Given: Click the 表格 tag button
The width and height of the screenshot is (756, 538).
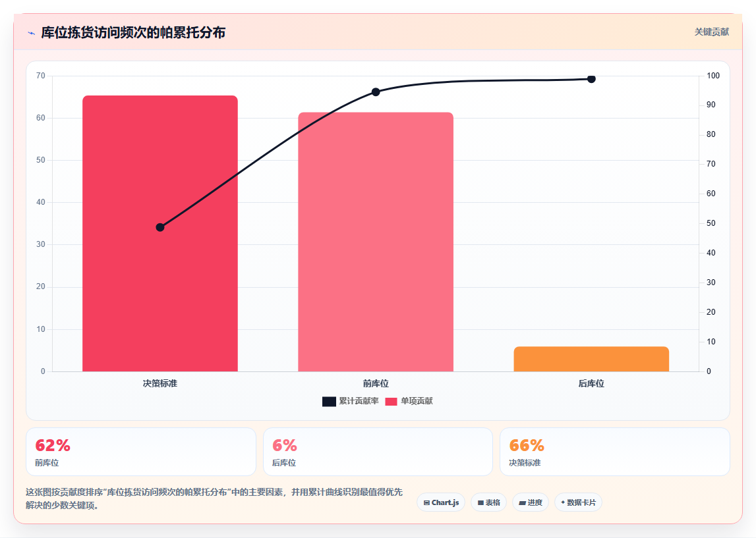Looking at the screenshot, I should [488, 502].
